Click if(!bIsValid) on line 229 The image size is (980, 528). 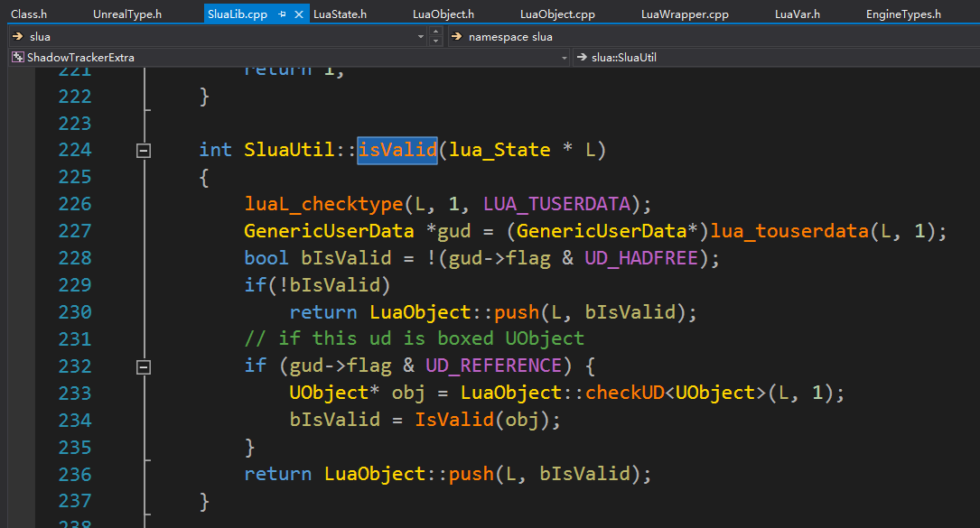[318, 285]
